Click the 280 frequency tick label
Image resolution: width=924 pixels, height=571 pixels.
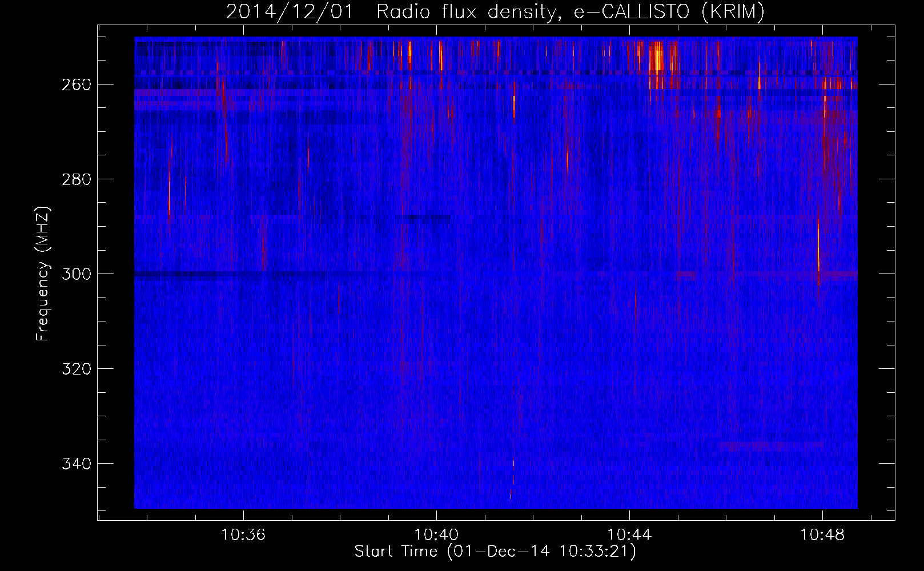76,179
